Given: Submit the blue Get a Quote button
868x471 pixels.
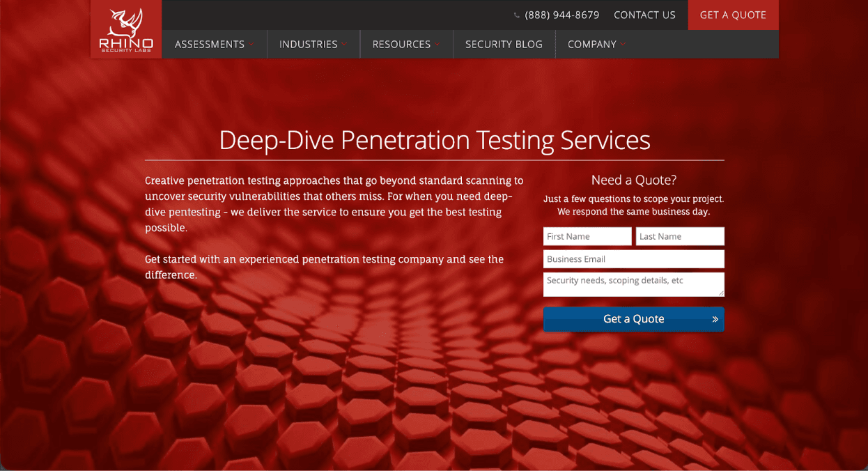Looking at the screenshot, I should click(634, 319).
